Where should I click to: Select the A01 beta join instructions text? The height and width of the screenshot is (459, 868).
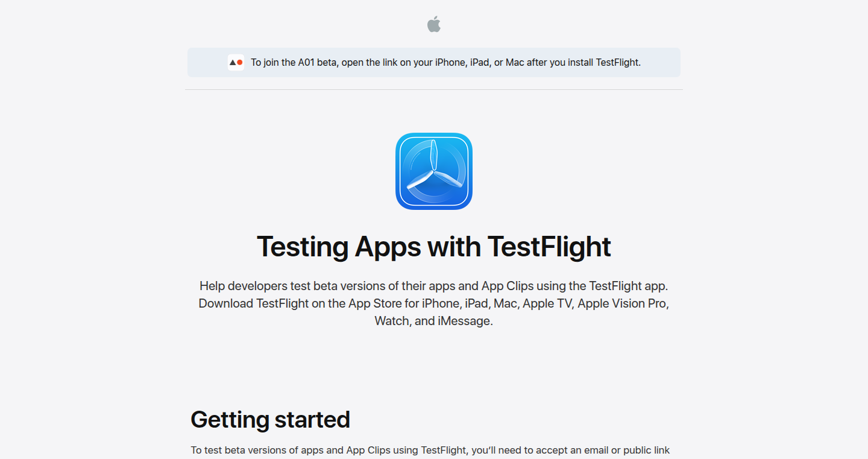tap(445, 62)
